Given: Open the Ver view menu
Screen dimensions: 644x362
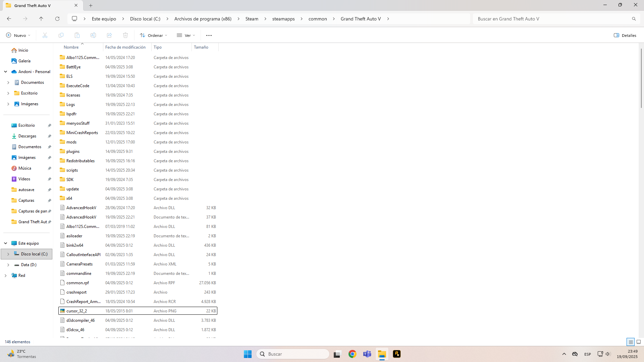Looking at the screenshot, I should point(186,35).
